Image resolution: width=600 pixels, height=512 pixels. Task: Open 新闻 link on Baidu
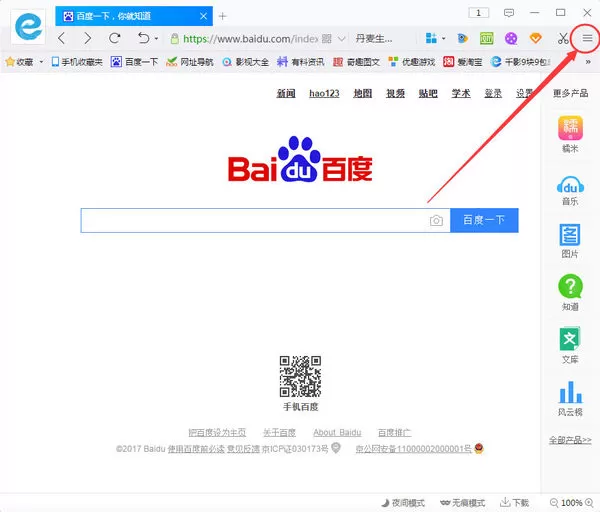pyautogui.click(x=286, y=93)
